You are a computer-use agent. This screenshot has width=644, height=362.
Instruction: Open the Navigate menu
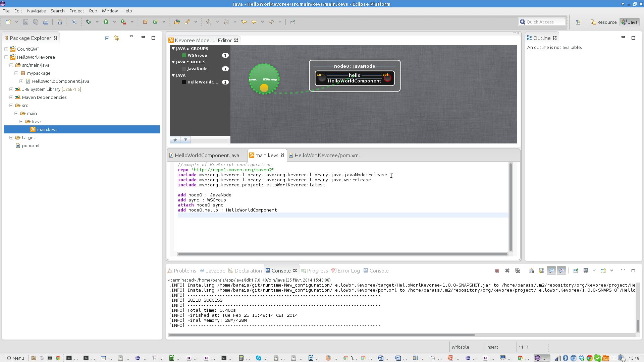point(36,11)
